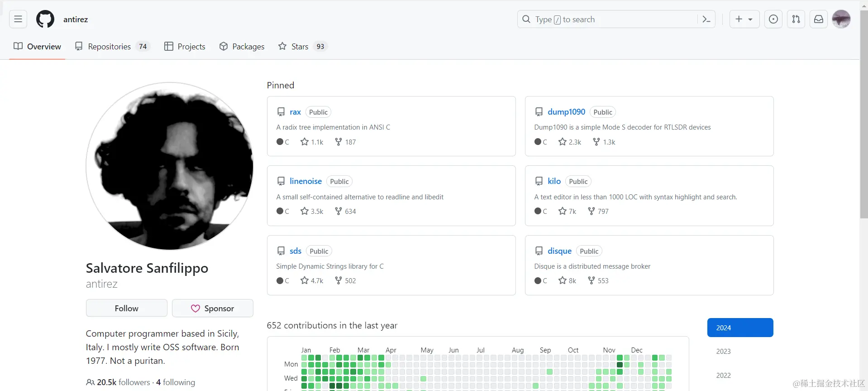Click the Sponsor button
Viewport: 868px width, 391px height.
(212, 308)
